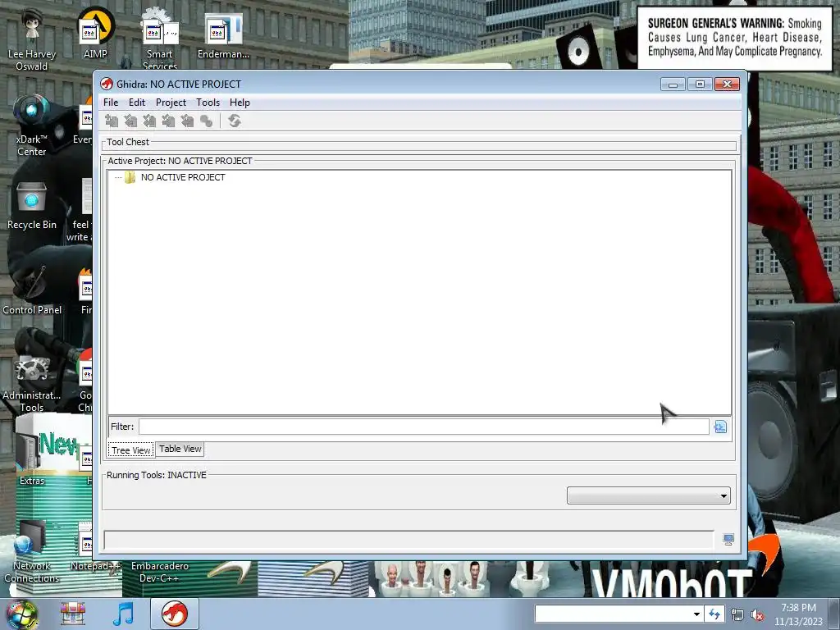Click the Check In File toolbar icon

pos(168,121)
